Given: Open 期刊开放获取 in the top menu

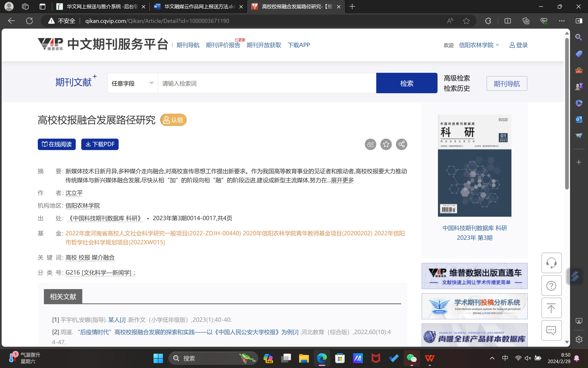Looking at the screenshot, I should 264,45.
